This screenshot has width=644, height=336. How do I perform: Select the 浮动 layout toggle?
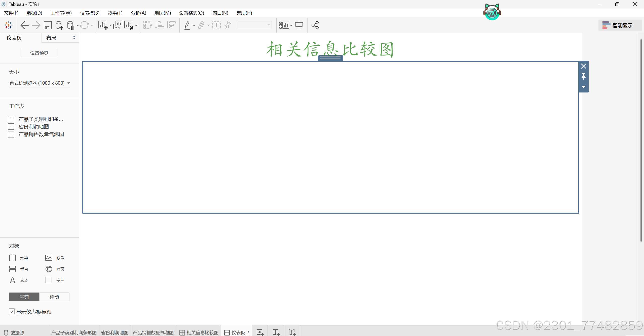pos(54,297)
